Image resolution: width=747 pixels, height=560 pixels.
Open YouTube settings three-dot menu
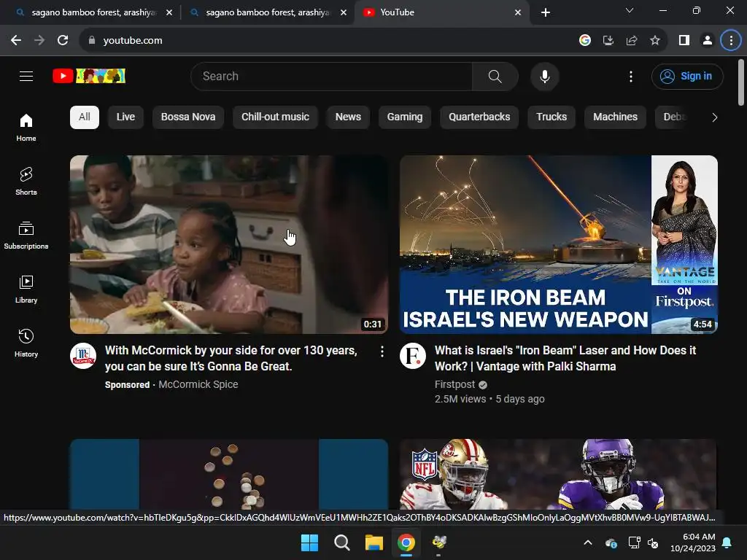[x=631, y=76]
